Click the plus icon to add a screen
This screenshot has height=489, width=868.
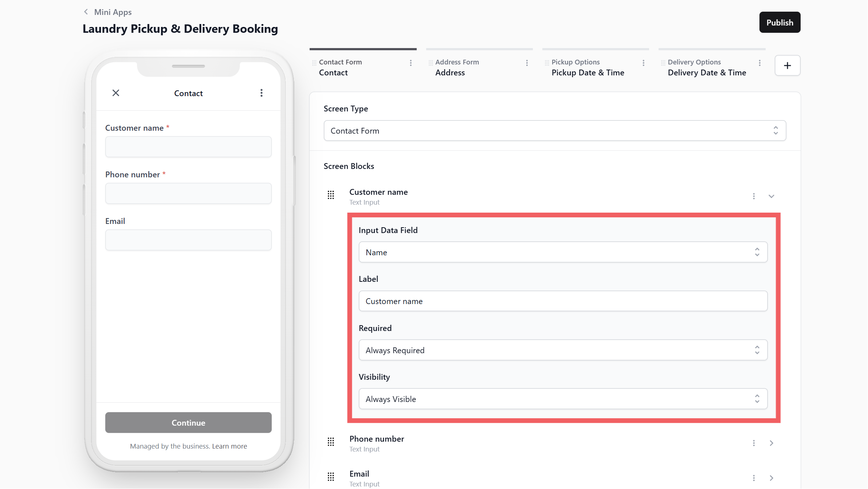(x=787, y=66)
